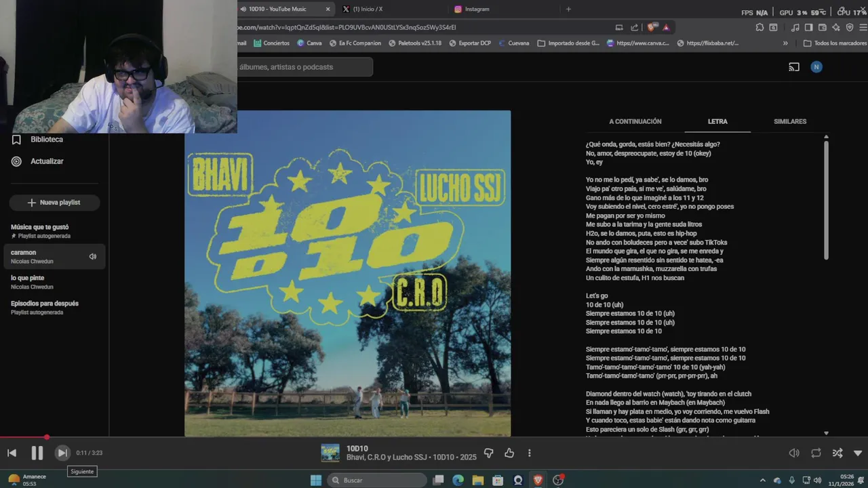Click the lyrics panel scrollbar
The height and width of the screenshot is (488, 868).
(826, 199)
